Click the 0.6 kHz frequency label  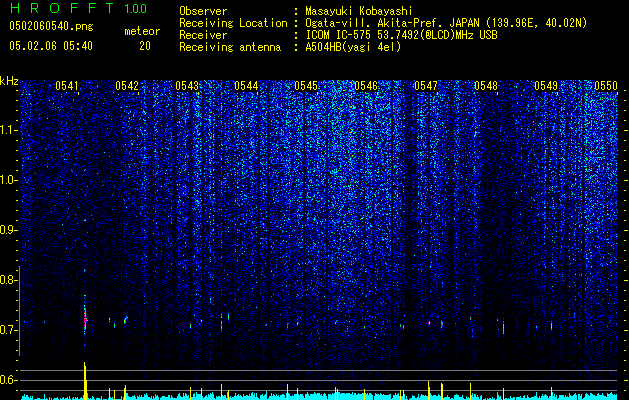(x=8, y=380)
